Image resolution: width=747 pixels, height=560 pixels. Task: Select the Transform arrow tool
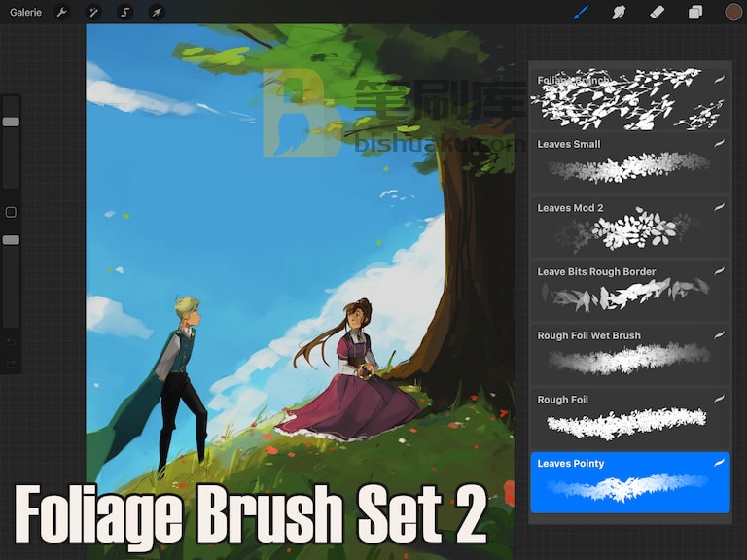pyautogui.click(x=157, y=12)
